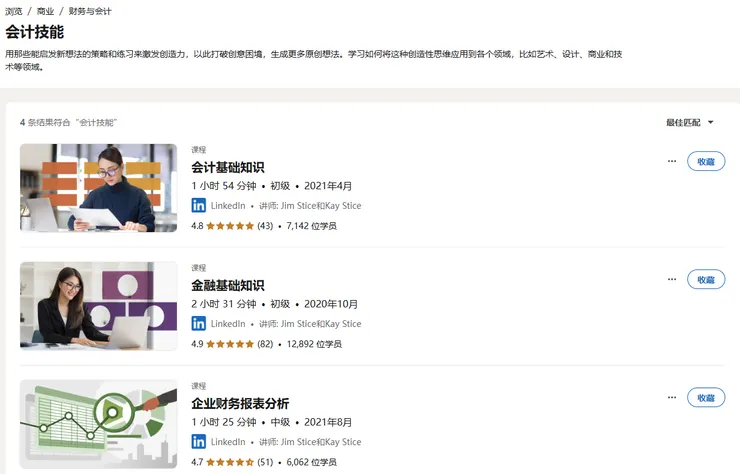The width and height of the screenshot is (740, 474).
Task: Open the 会计基础知识 course title link
Action: click(227, 167)
